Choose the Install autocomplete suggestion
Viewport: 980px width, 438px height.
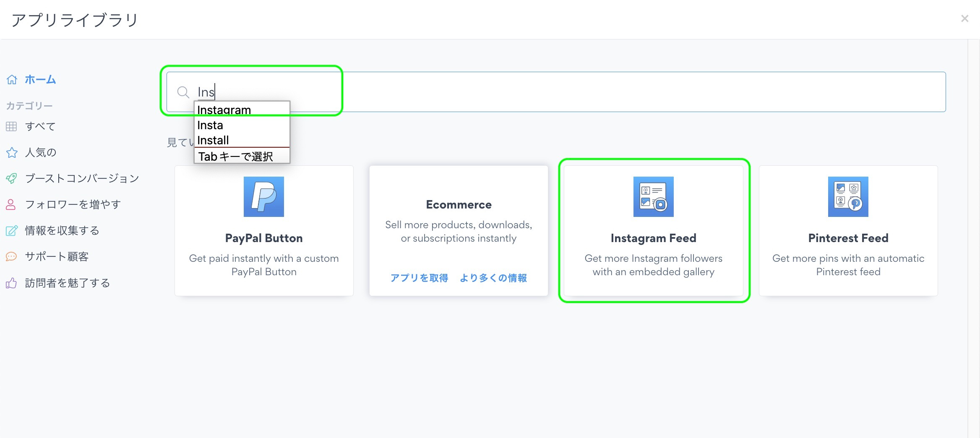[x=242, y=140]
